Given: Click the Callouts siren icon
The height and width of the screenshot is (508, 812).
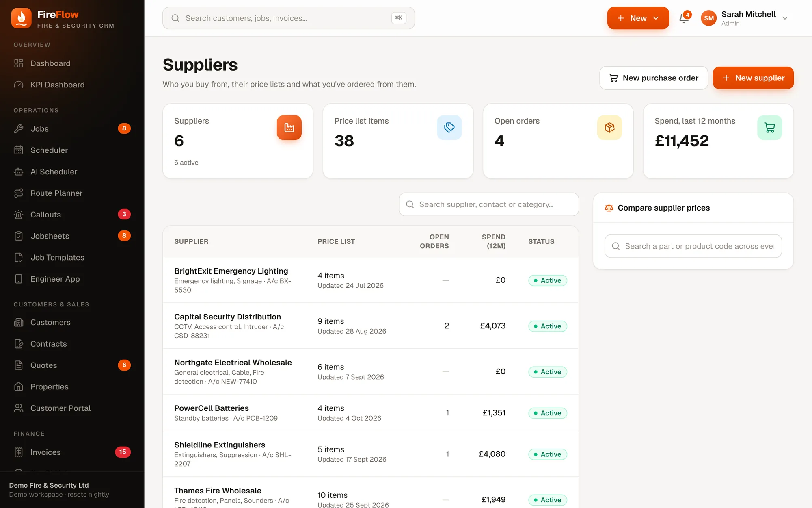Looking at the screenshot, I should [x=19, y=215].
